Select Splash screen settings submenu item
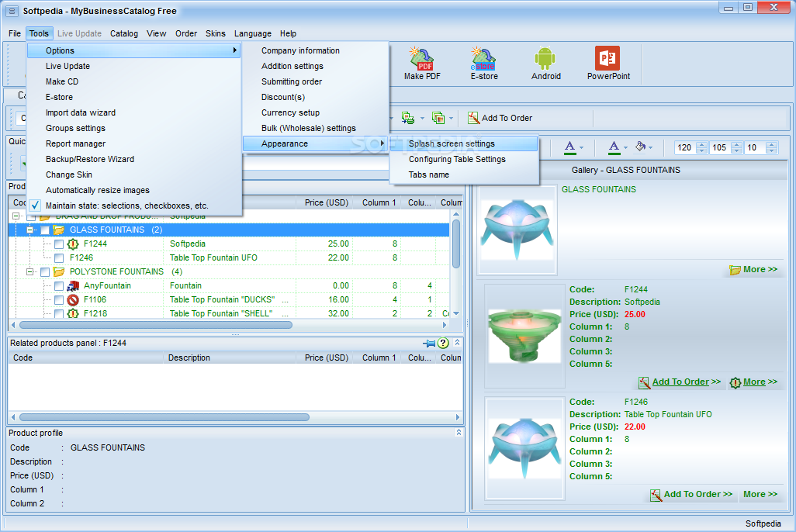Image resolution: width=796 pixels, height=532 pixels. coord(463,143)
